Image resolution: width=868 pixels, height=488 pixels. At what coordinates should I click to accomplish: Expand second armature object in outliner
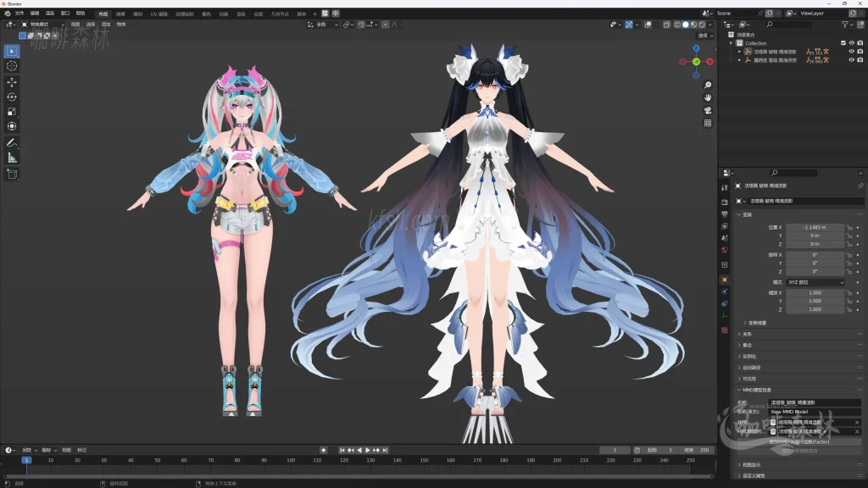click(x=739, y=60)
